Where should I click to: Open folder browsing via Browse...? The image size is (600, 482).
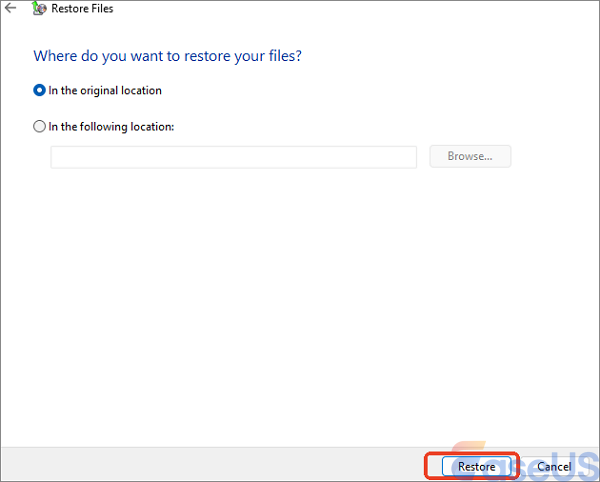470,157
